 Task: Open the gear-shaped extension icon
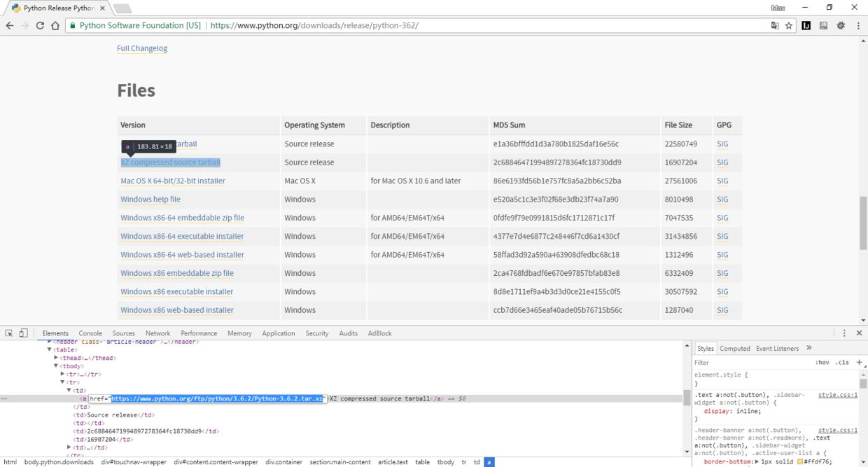pos(841,25)
